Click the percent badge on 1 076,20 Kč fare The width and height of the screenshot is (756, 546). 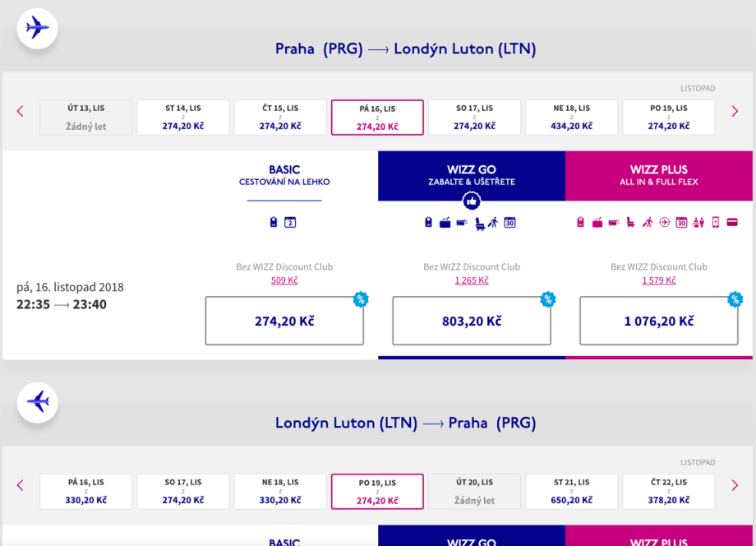tap(735, 299)
